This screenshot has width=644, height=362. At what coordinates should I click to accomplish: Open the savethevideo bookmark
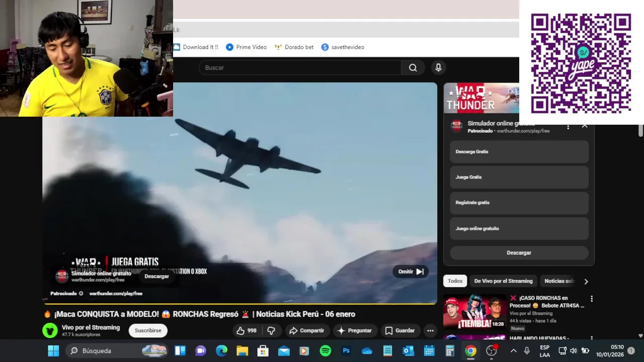pyautogui.click(x=343, y=47)
